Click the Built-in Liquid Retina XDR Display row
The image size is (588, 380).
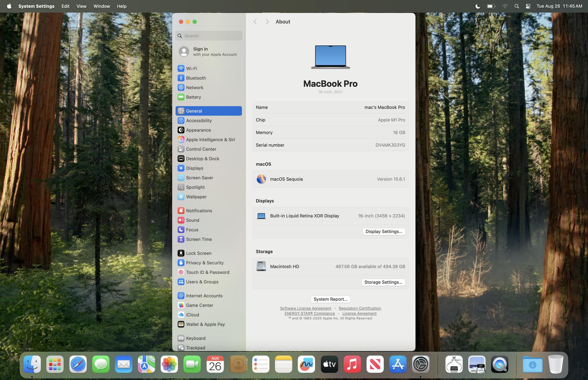pyautogui.click(x=330, y=216)
